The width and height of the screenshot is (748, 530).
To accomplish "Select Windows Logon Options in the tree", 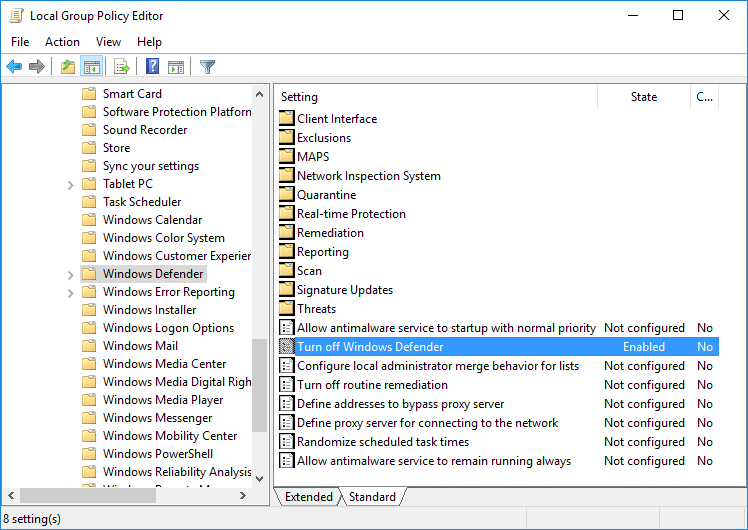I will coord(168,328).
